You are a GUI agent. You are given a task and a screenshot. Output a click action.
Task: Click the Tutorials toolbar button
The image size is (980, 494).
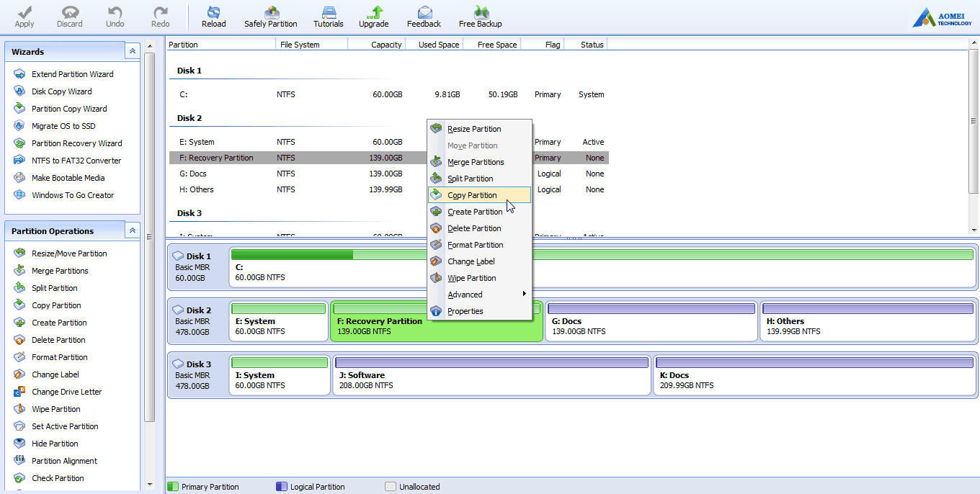(329, 17)
